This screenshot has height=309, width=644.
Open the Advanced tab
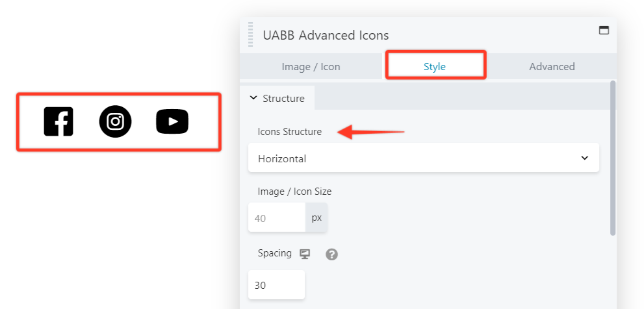point(552,66)
